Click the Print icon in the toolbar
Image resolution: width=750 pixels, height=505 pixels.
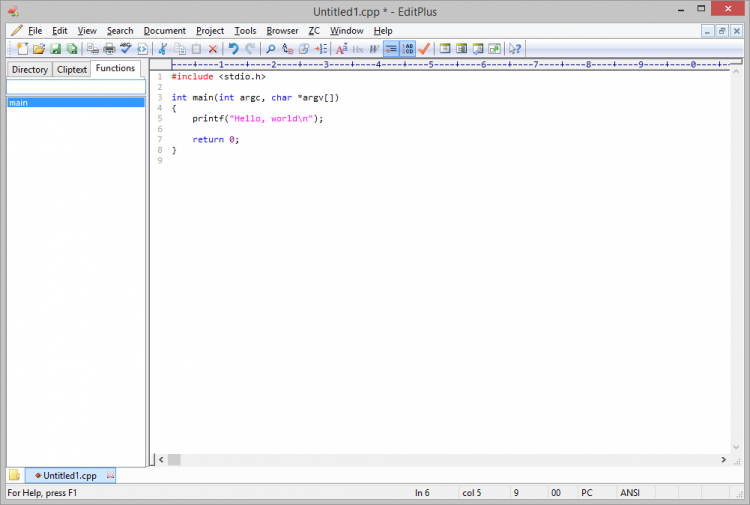point(109,49)
